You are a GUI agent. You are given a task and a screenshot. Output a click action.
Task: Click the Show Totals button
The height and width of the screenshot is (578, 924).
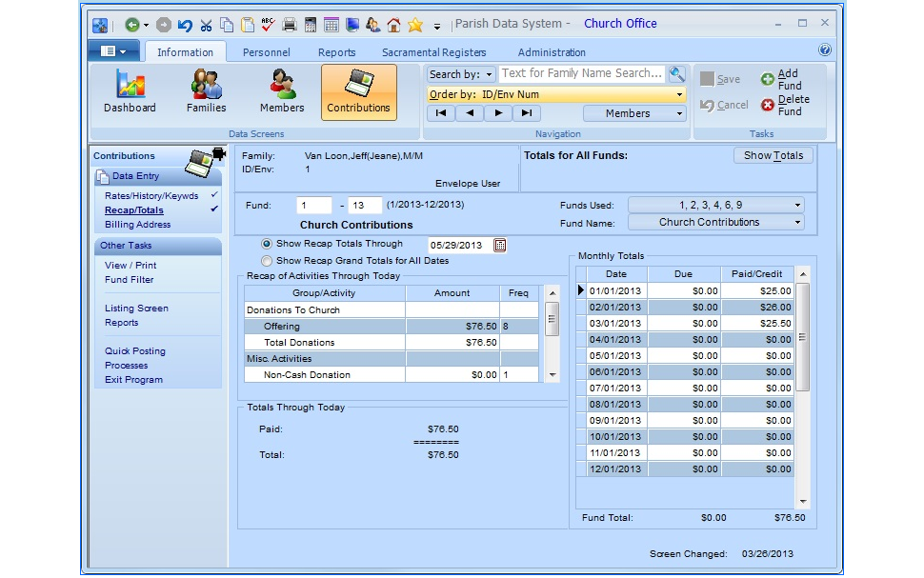773,155
